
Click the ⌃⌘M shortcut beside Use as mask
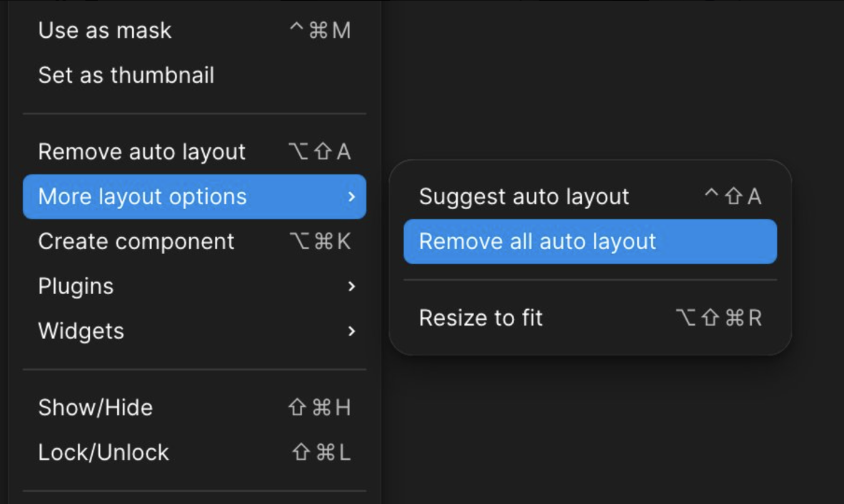tap(320, 31)
